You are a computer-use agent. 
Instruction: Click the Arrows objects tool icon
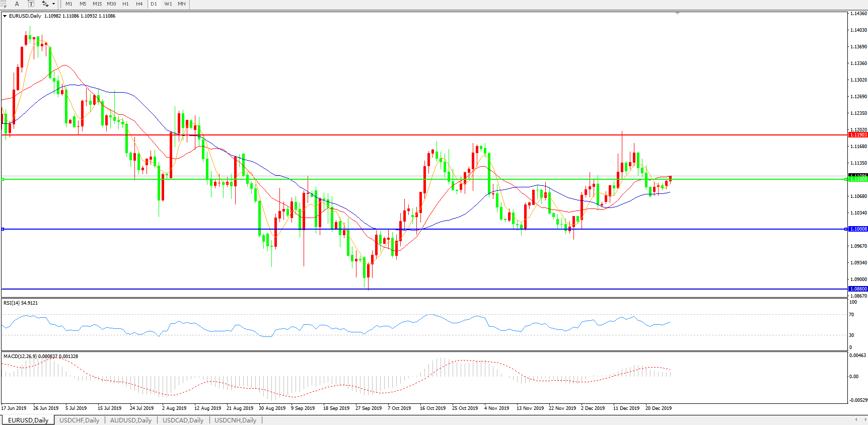pos(45,4)
